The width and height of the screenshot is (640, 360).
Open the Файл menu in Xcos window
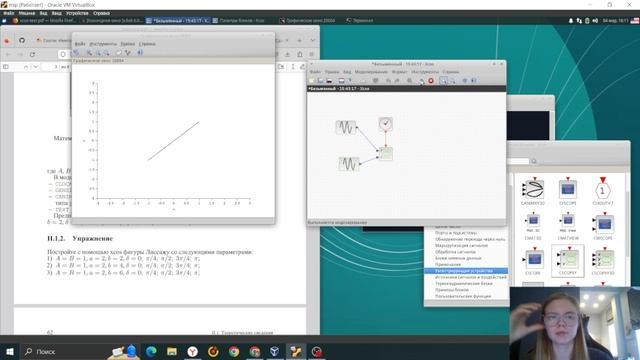click(315, 72)
